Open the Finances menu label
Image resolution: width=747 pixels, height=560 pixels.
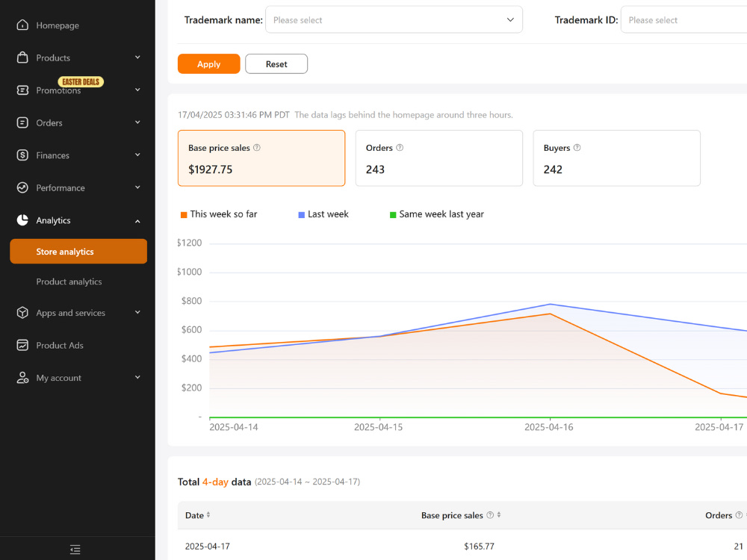coord(52,155)
